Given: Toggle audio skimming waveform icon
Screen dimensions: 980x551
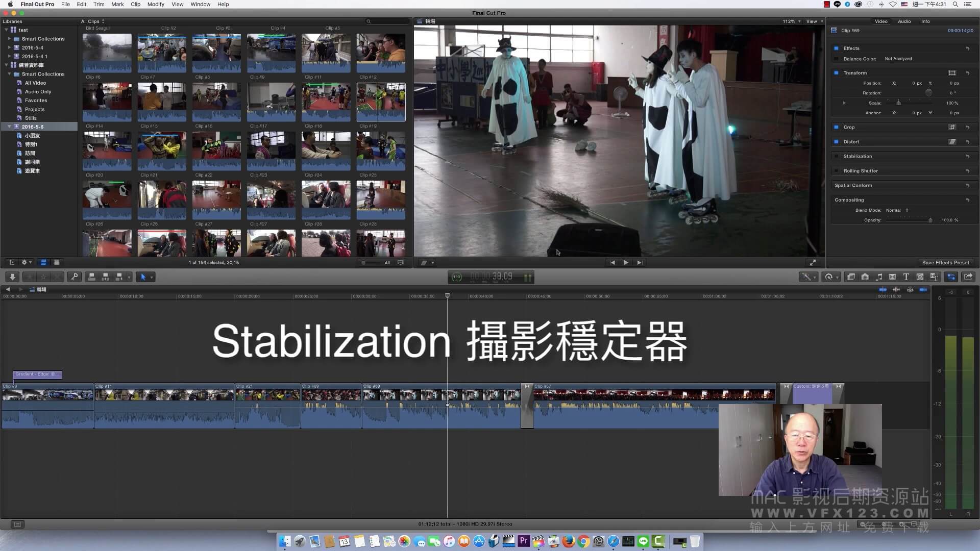Looking at the screenshot, I should 896,290.
